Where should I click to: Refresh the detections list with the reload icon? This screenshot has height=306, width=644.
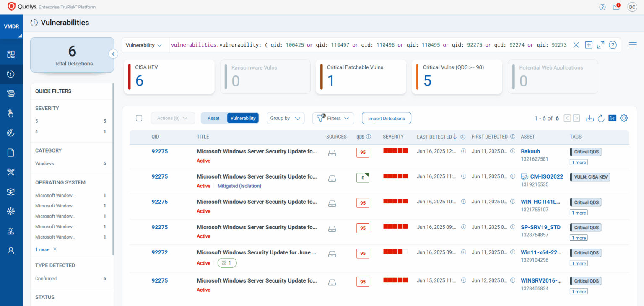tap(601, 118)
